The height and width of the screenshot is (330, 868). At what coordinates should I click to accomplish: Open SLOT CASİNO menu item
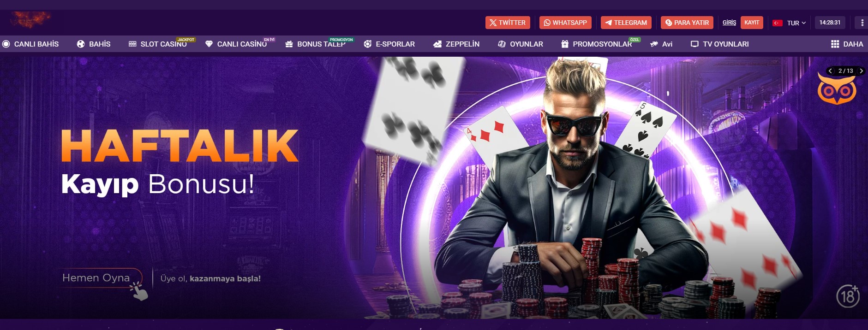[158, 44]
